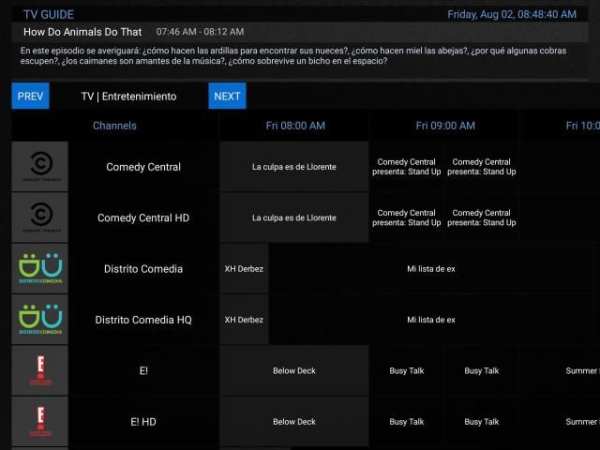Select Below Deck on E! channel
Screen dimensions: 600x450
(294, 370)
